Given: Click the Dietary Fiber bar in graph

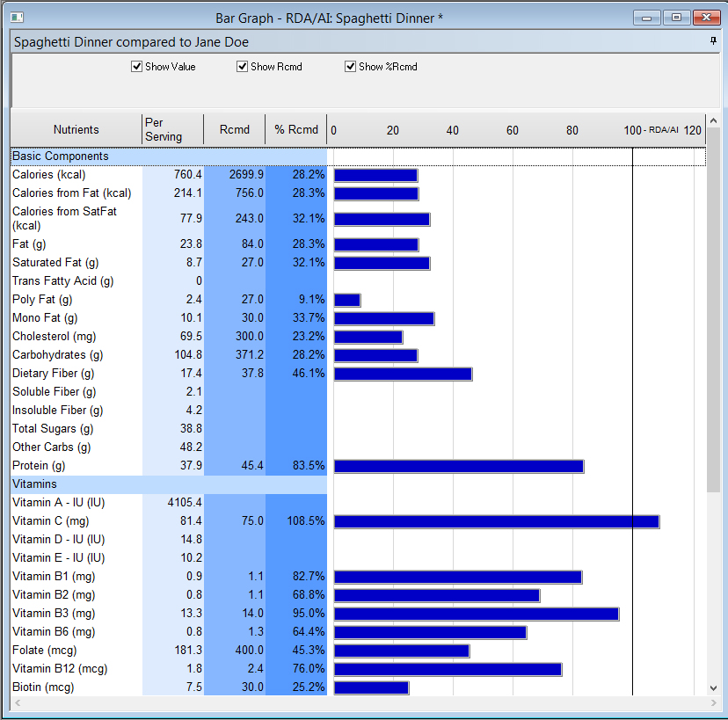Looking at the screenshot, I should click(x=403, y=375).
